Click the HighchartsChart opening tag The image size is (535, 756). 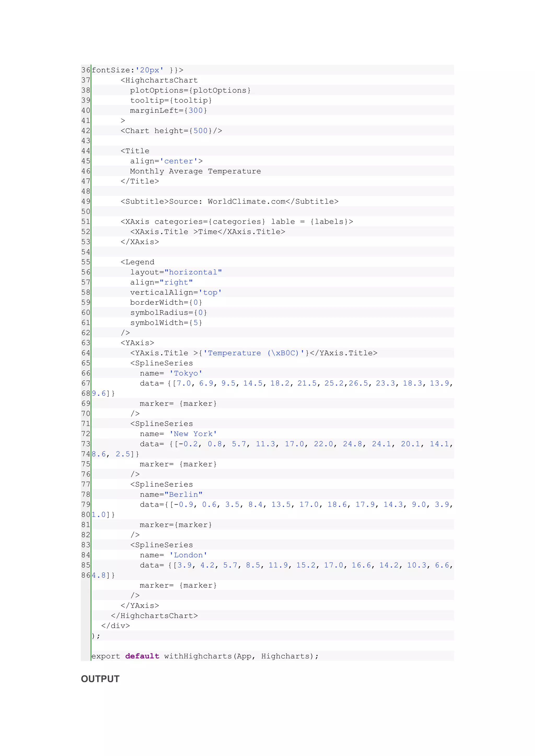[159, 80]
